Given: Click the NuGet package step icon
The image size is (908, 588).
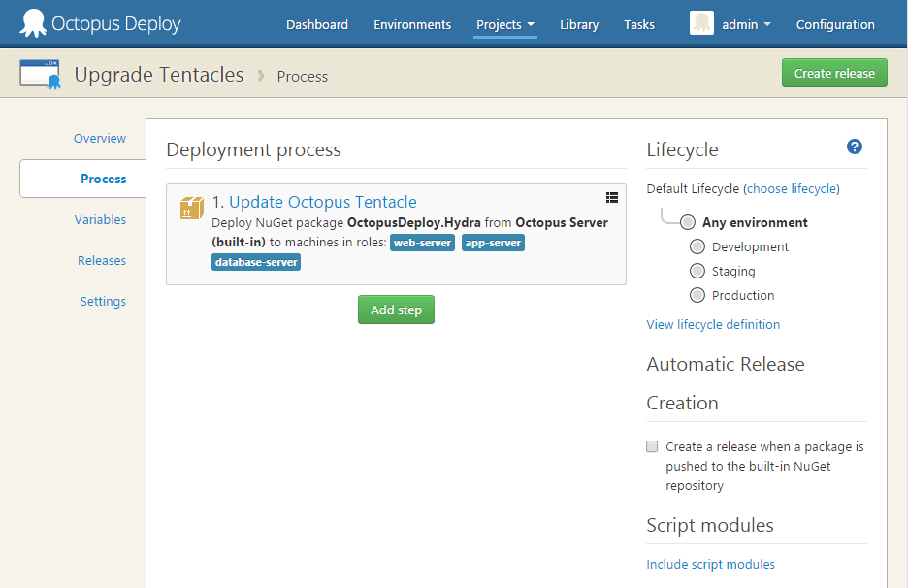Looking at the screenshot, I should [192, 208].
